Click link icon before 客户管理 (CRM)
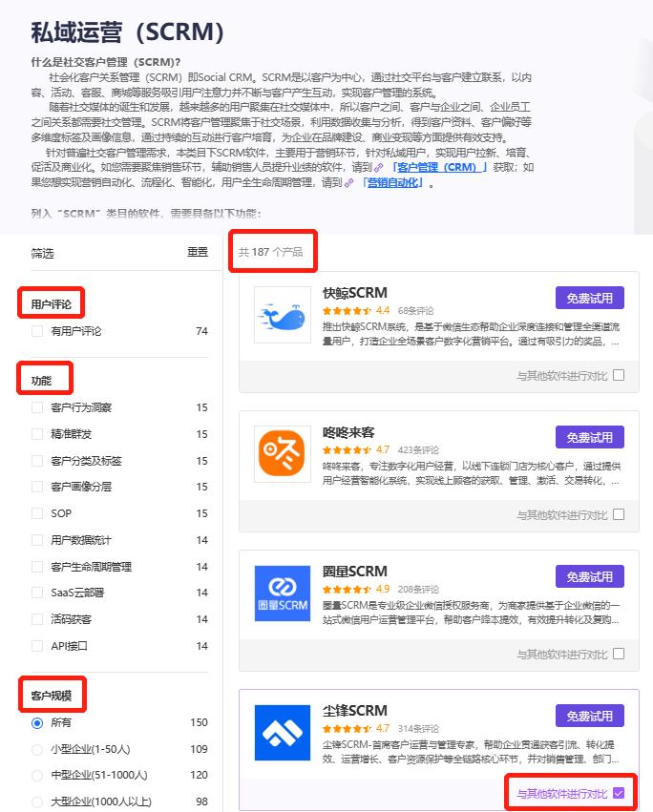This screenshot has width=653, height=812. click(x=379, y=168)
